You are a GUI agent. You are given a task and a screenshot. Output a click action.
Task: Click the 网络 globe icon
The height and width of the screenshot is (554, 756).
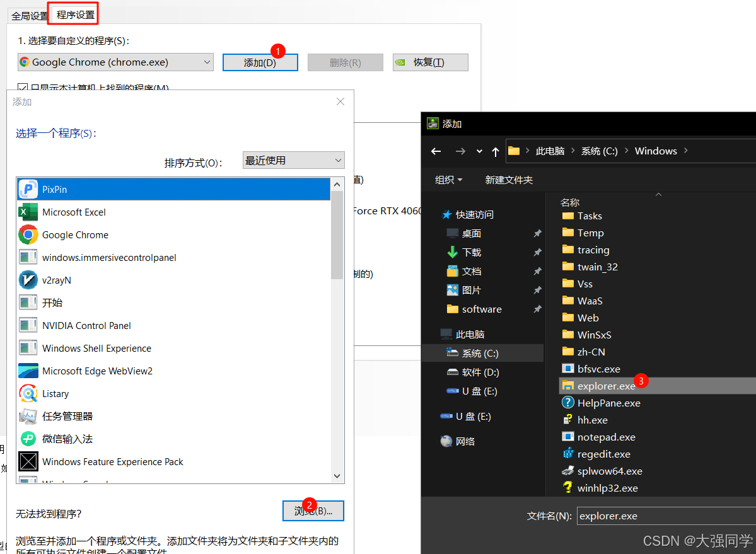[x=446, y=441]
